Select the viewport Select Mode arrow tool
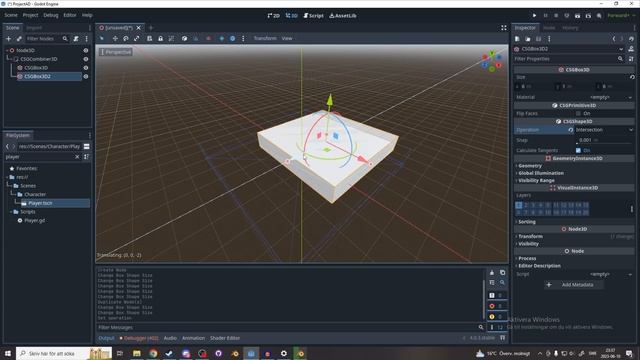Screen dimensions: 640x360 pos(102,38)
